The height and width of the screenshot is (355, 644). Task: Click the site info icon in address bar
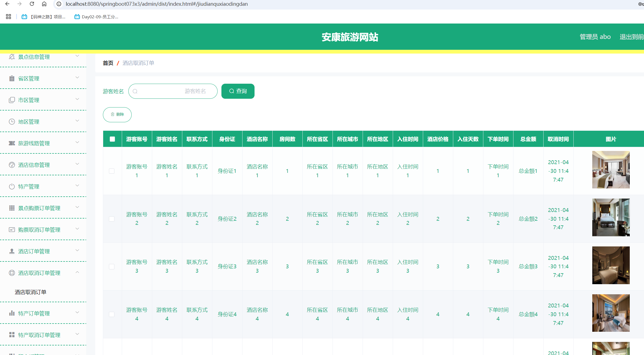click(x=59, y=4)
